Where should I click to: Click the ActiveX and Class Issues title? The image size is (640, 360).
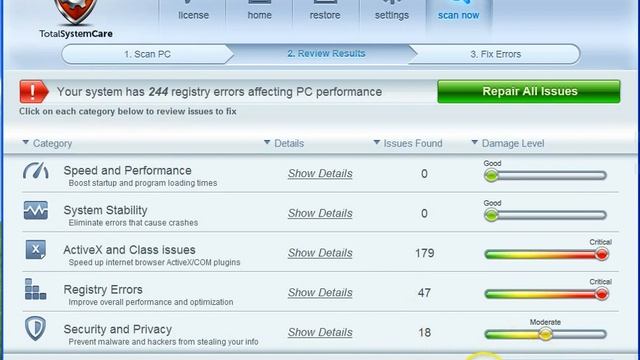129,250
